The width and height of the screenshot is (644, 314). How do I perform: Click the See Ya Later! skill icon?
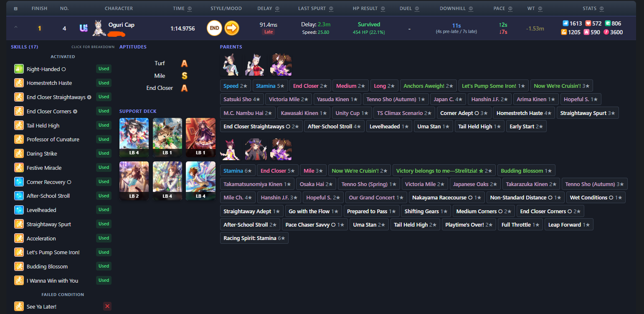[18, 306]
